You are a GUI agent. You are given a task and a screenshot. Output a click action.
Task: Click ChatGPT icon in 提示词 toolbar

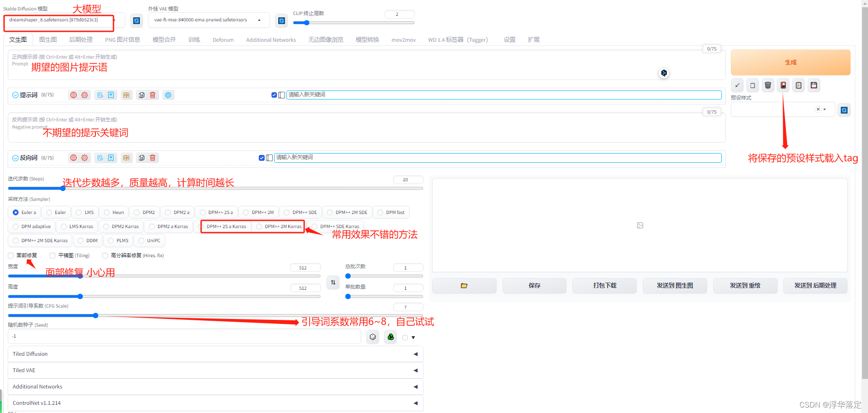[168, 95]
